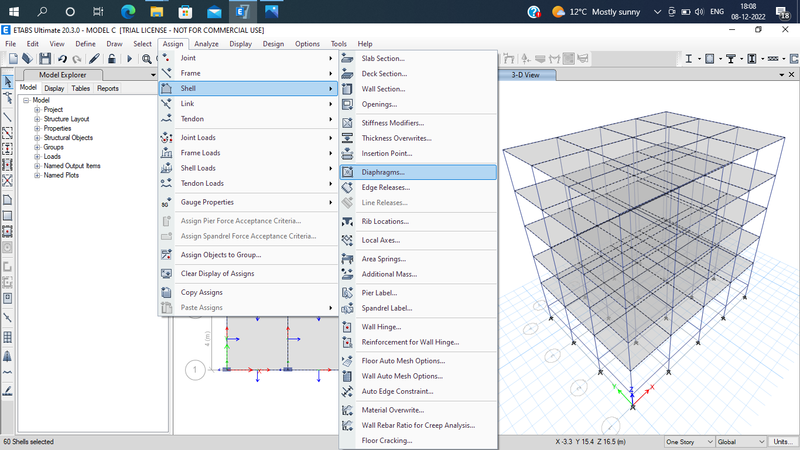
Task: Expand Structure Layout tree node
Action: click(x=37, y=119)
